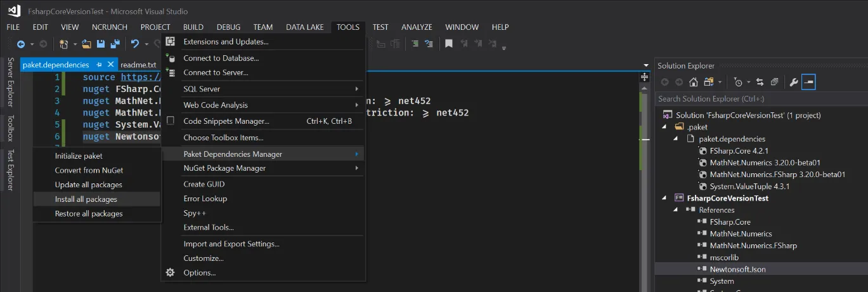Open the SQL Server submenu
The image size is (868, 292).
click(x=263, y=89)
